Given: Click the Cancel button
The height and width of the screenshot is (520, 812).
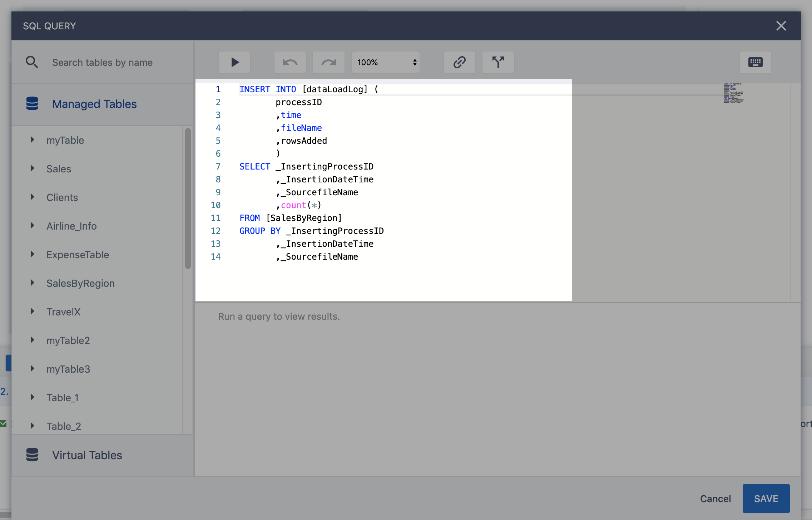Looking at the screenshot, I should [715, 499].
